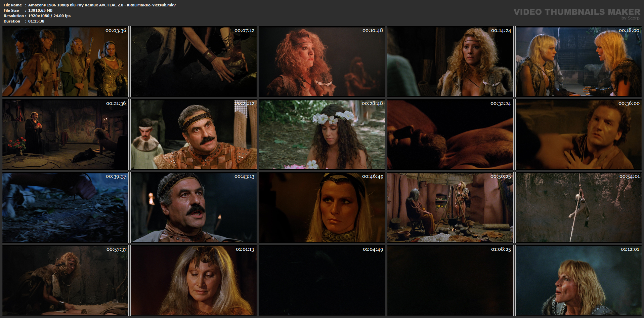Pick the frame captured at 00:50:25
Screen dimensions: 644x318
click(x=450, y=207)
